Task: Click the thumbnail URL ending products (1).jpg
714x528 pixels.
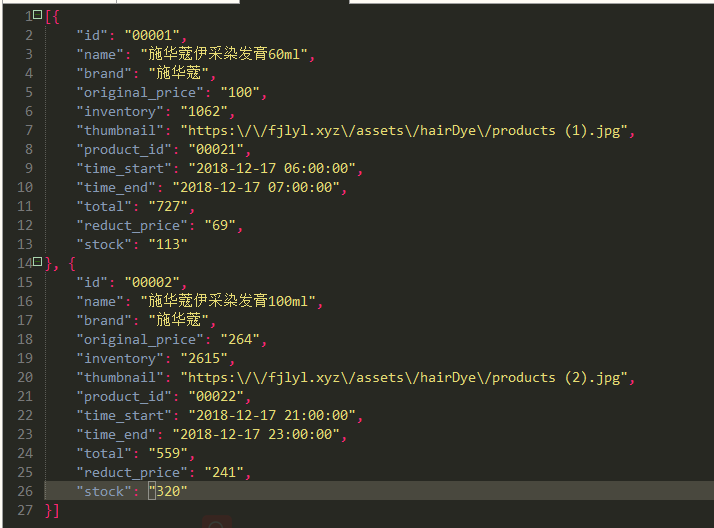Action: point(404,131)
